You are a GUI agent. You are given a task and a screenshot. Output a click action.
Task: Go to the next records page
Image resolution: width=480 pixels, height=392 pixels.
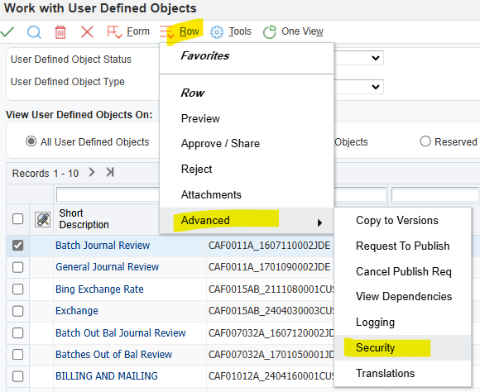point(92,172)
